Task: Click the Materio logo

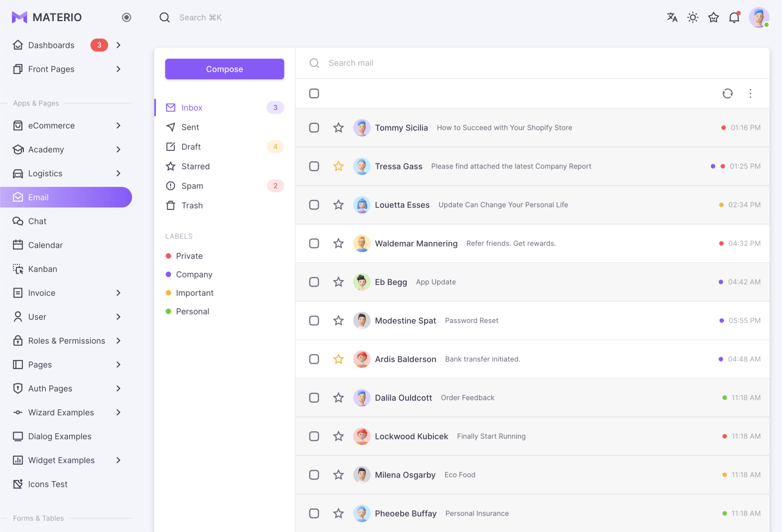Action: [47, 17]
